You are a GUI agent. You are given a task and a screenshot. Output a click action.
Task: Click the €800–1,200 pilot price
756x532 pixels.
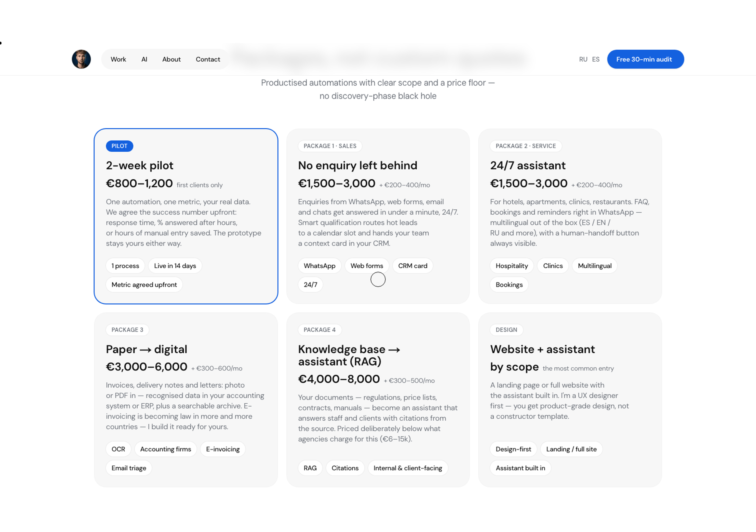tap(139, 183)
